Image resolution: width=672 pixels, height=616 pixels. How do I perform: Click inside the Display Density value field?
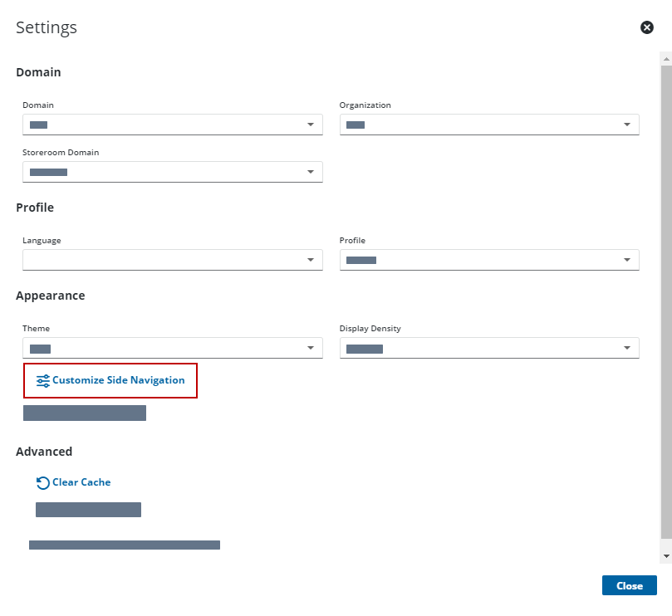pos(478,348)
